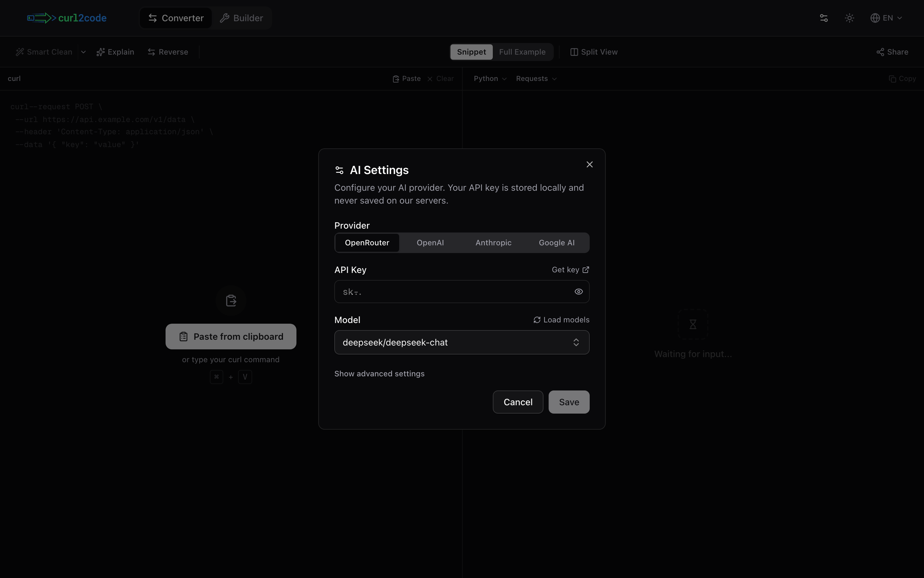Click Paste from clipboard button

231,337
